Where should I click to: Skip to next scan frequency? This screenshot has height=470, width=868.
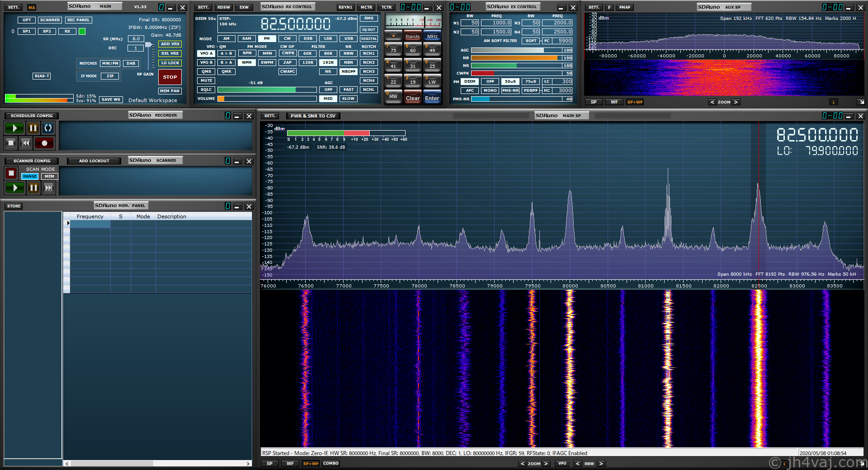[48, 188]
